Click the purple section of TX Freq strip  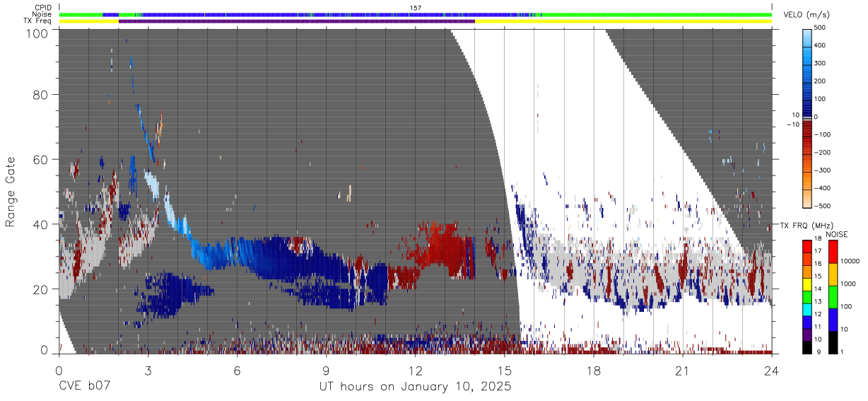pos(297,21)
